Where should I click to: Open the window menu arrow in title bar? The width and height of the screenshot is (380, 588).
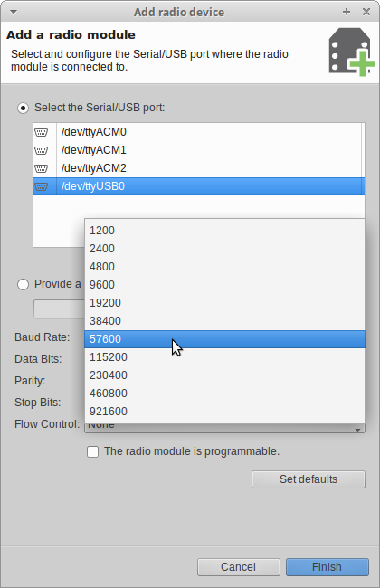[x=14, y=12]
